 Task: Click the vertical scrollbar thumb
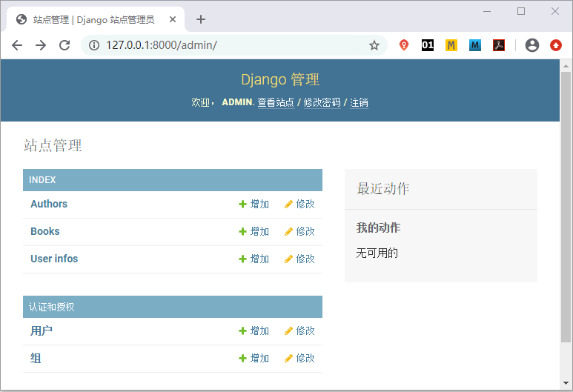[x=566, y=207]
